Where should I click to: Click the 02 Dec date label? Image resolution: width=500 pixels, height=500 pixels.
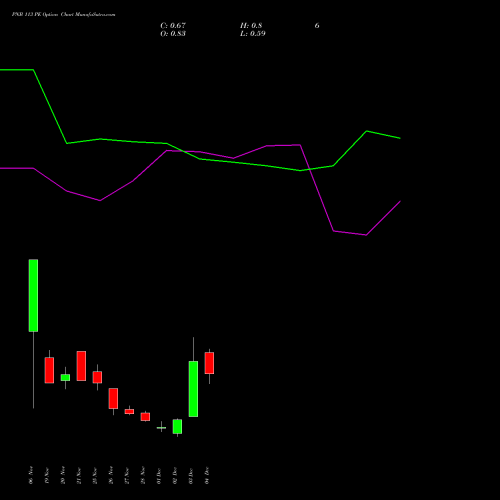(175, 475)
